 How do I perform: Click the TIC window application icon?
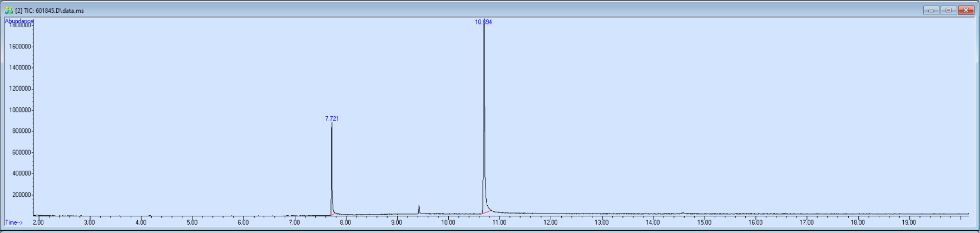pyautogui.click(x=9, y=11)
